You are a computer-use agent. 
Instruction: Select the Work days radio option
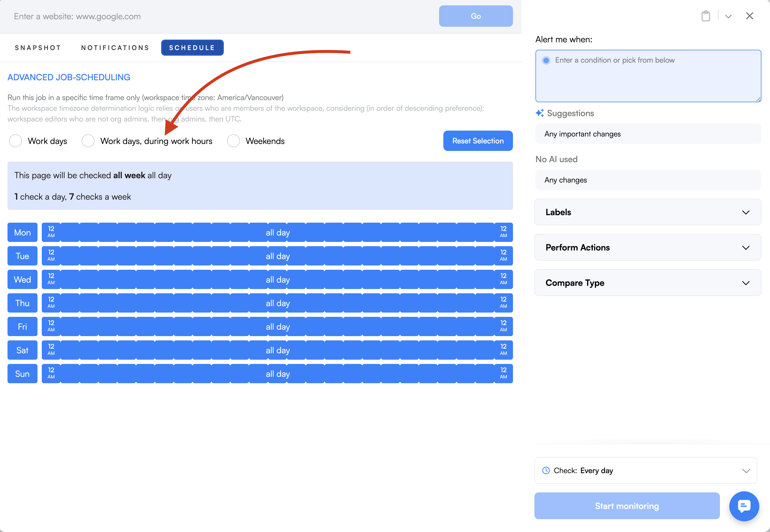click(16, 141)
